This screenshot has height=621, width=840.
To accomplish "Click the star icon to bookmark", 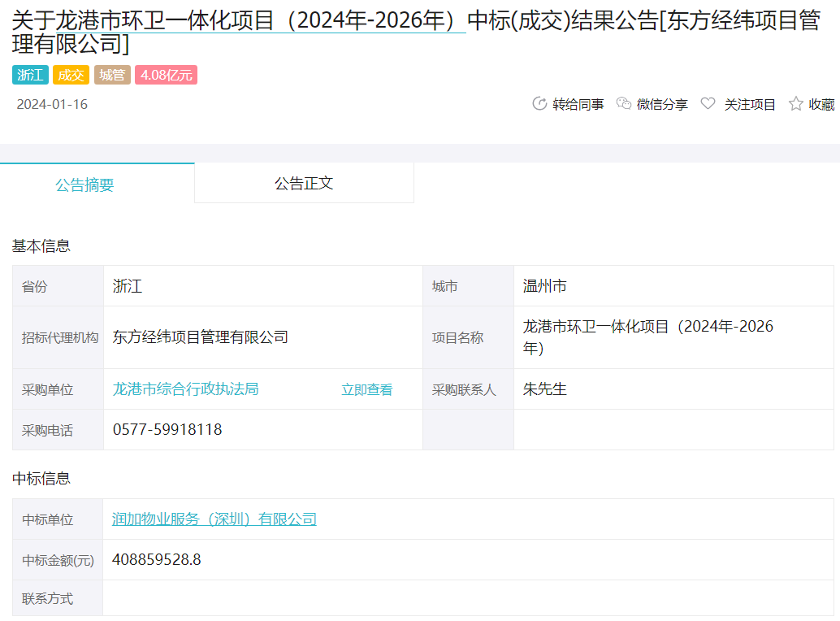I will tap(795, 103).
